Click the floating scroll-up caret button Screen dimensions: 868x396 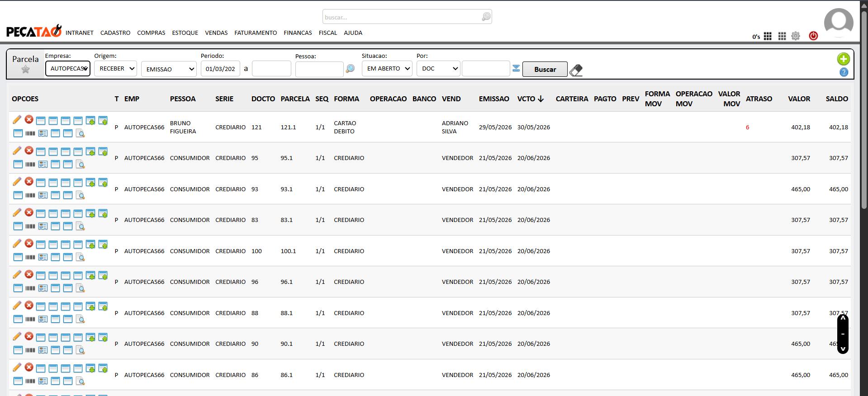(x=843, y=319)
